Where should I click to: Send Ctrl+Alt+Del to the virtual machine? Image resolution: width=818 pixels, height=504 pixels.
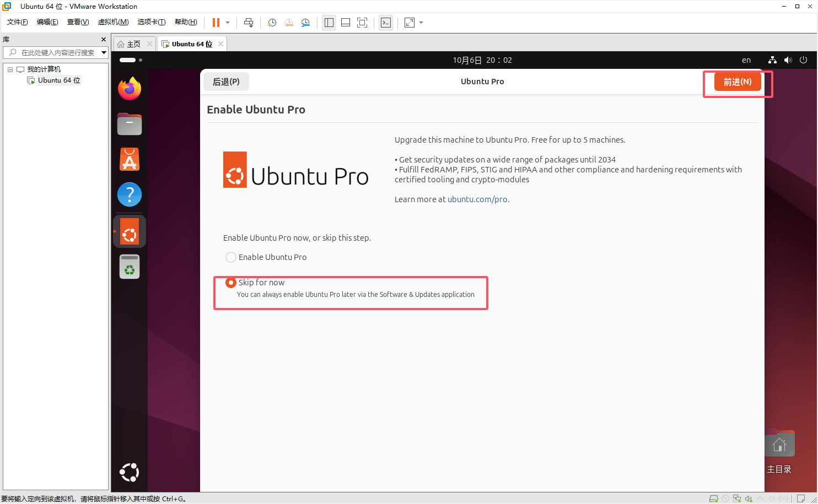pyautogui.click(x=249, y=23)
